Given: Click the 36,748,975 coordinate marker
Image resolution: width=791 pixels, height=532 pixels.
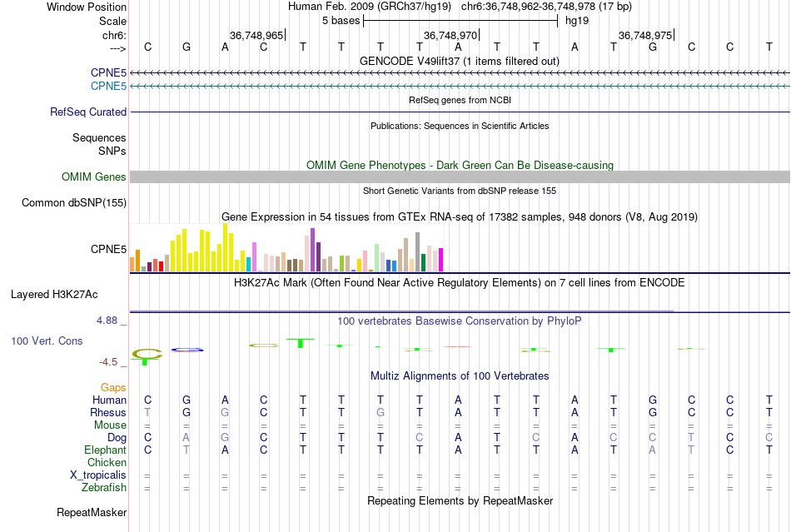Looking at the screenshot, I should coord(646,35).
